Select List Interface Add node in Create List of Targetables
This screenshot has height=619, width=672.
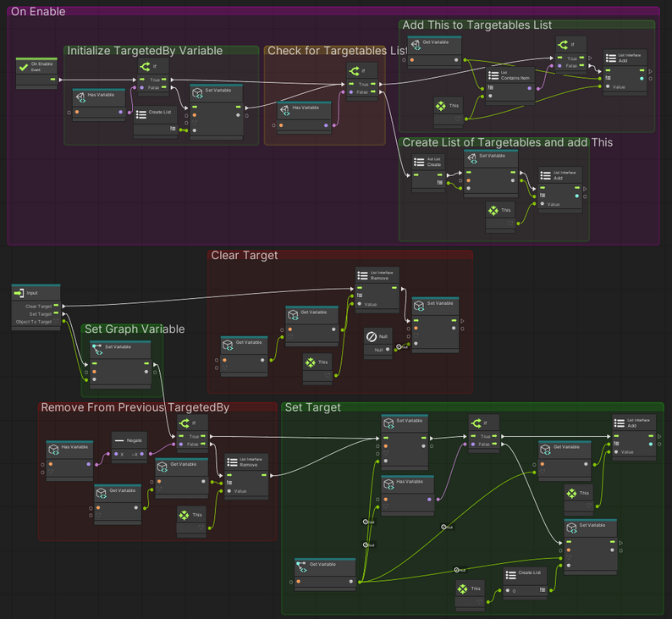pyautogui.click(x=560, y=189)
